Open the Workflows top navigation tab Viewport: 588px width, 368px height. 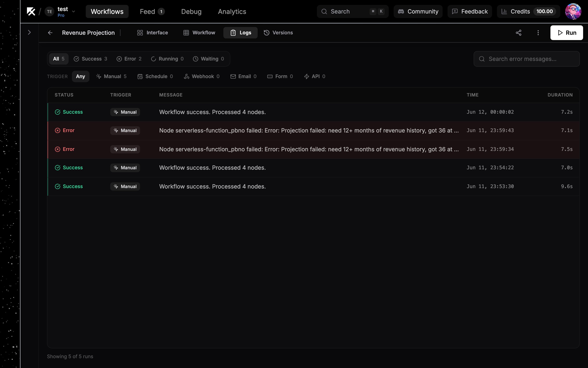[107, 11]
